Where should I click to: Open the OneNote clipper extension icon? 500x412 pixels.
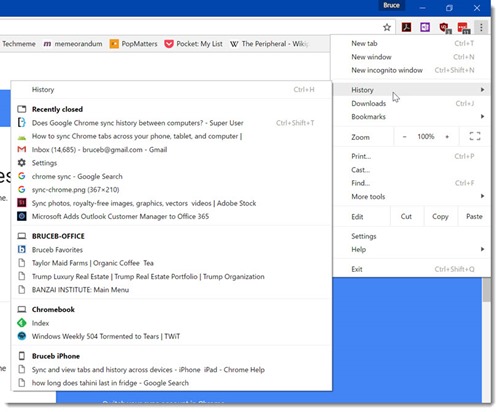pos(425,27)
